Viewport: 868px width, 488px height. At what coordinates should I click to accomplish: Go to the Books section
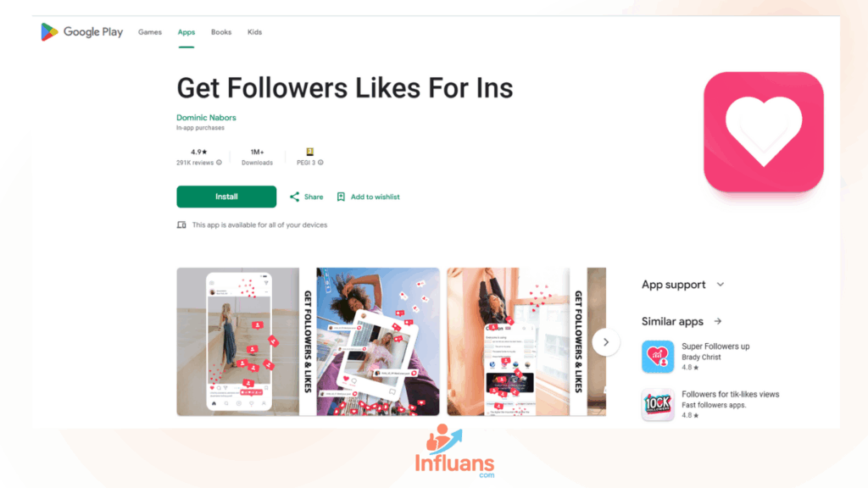[221, 32]
